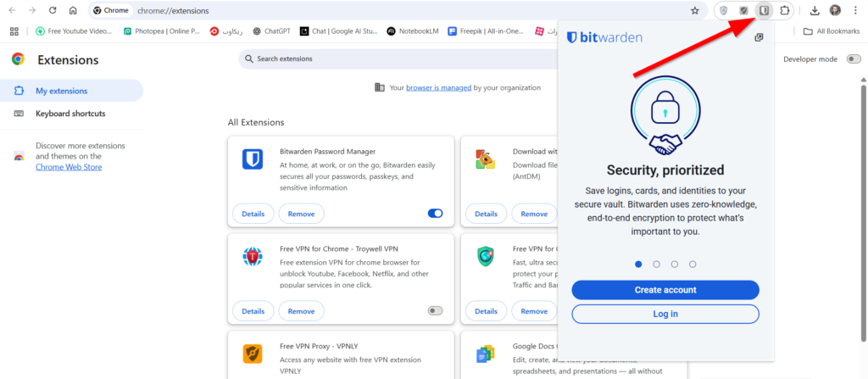Click Log in in Bitwarden popup
Screen dimensions: 868x379
pyautogui.click(x=665, y=314)
